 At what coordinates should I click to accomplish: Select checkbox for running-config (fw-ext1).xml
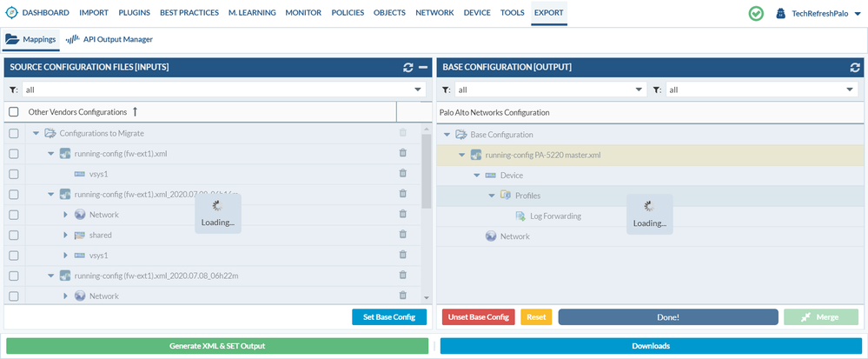(13, 154)
